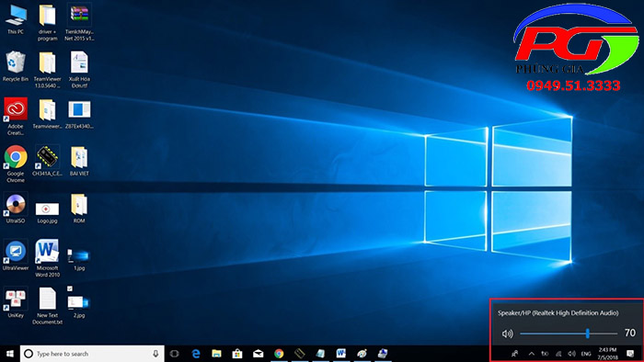The image size is (644, 362).
Task: Open the Mail app from taskbar
Action: coord(258,354)
